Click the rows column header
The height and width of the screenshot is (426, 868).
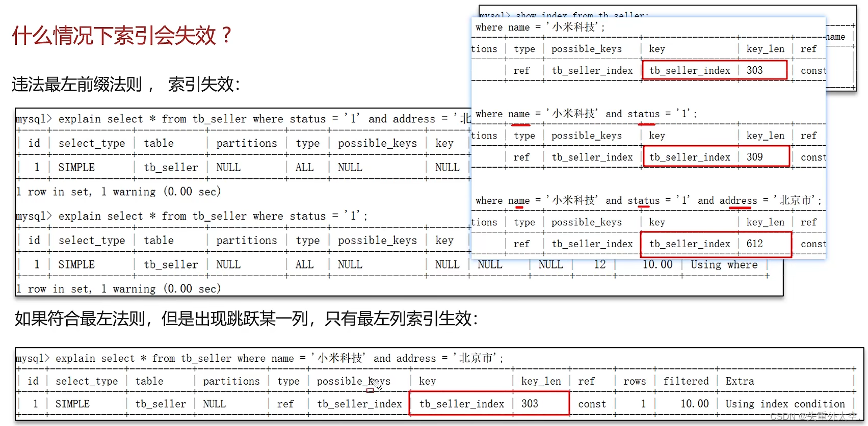point(635,381)
